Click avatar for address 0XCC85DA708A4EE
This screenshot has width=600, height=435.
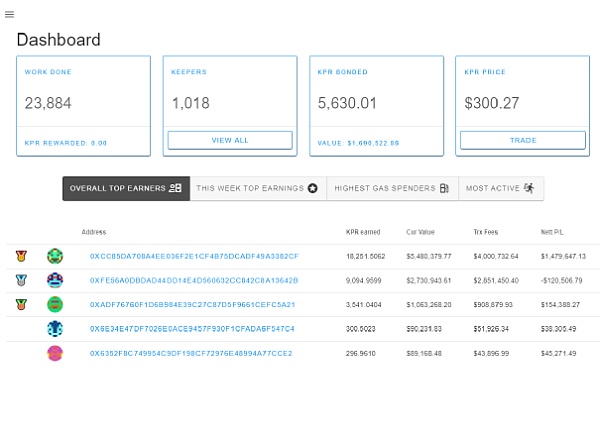[x=55, y=256]
